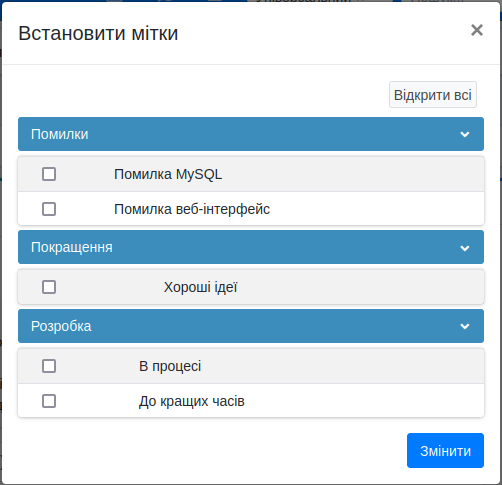
Task: Click the Хороші ідеї label text
Action: (x=200, y=287)
